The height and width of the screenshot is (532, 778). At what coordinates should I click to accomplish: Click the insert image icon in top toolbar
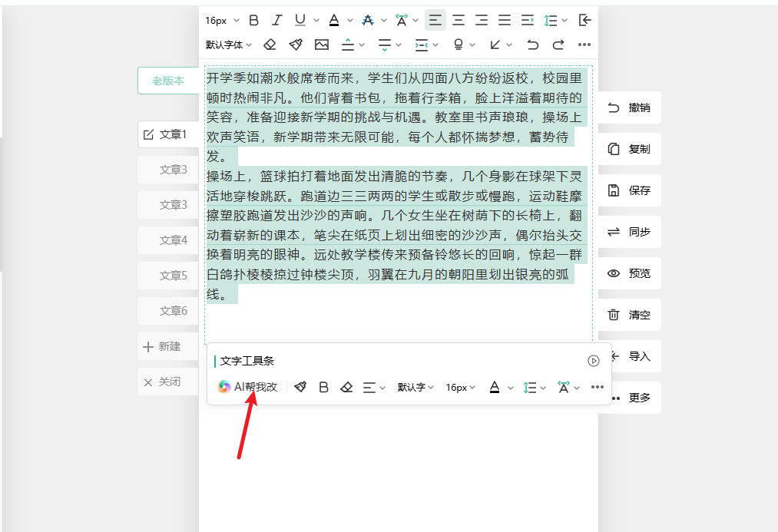click(x=321, y=45)
